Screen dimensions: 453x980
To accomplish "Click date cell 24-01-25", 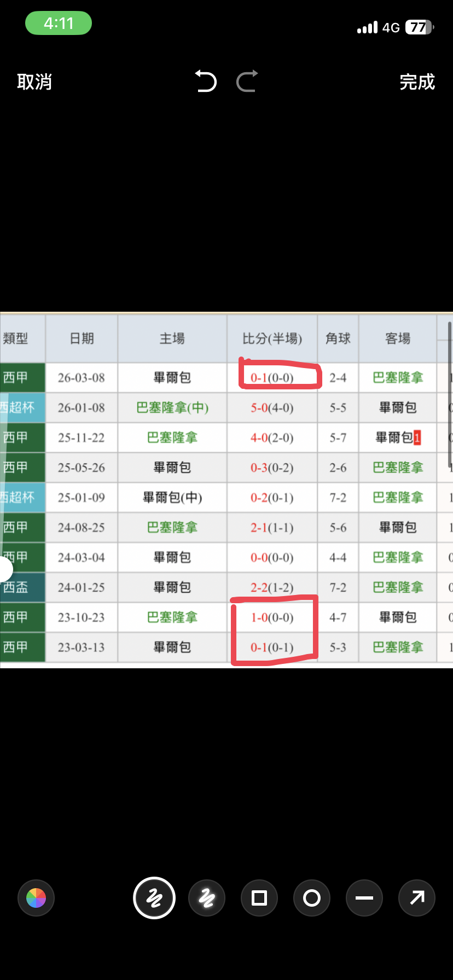I will pyautogui.click(x=81, y=588).
